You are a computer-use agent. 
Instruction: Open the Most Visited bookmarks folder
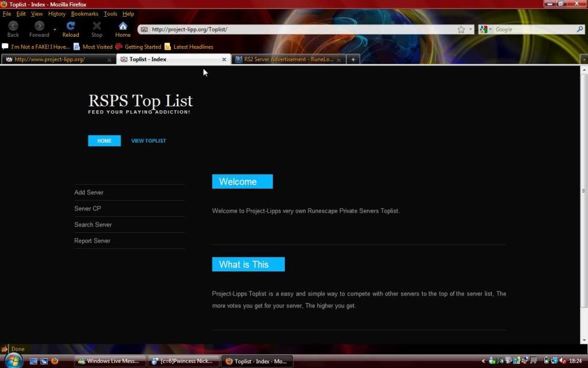tap(93, 47)
